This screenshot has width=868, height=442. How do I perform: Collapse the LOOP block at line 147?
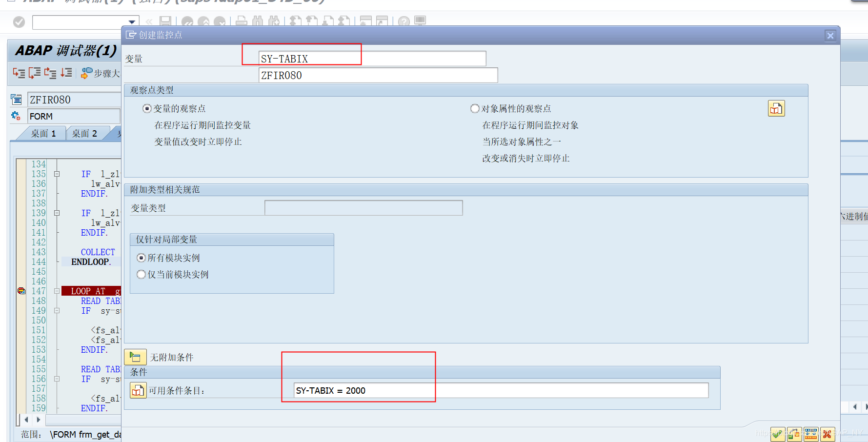tap(57, 291)
